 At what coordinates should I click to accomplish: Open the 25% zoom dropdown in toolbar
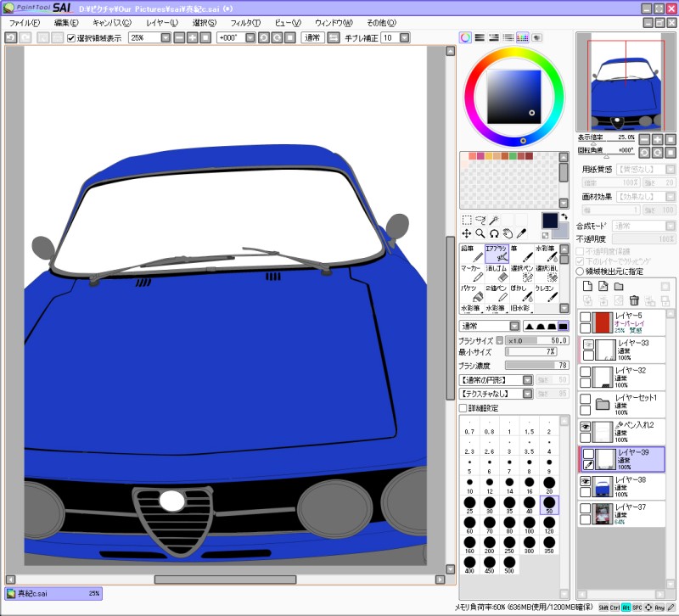[x=167, y=38]
